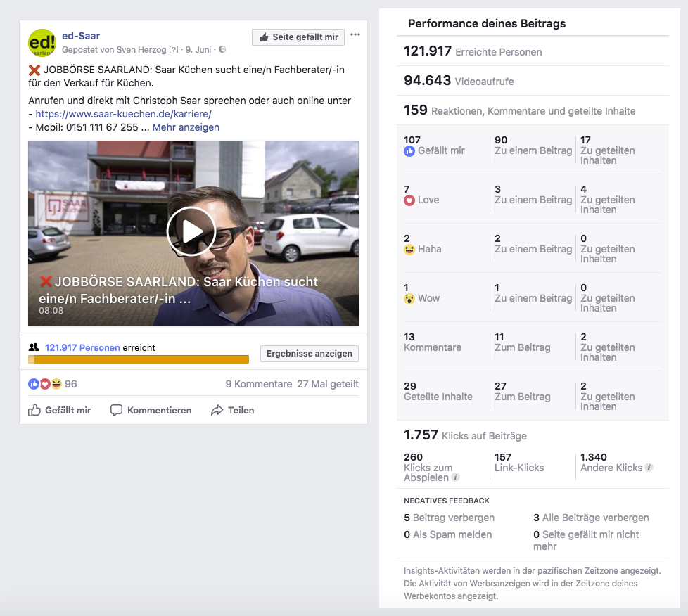688x616 pixels.
Task: Click the Performance deines Beitrags heading
Action: 487,23
